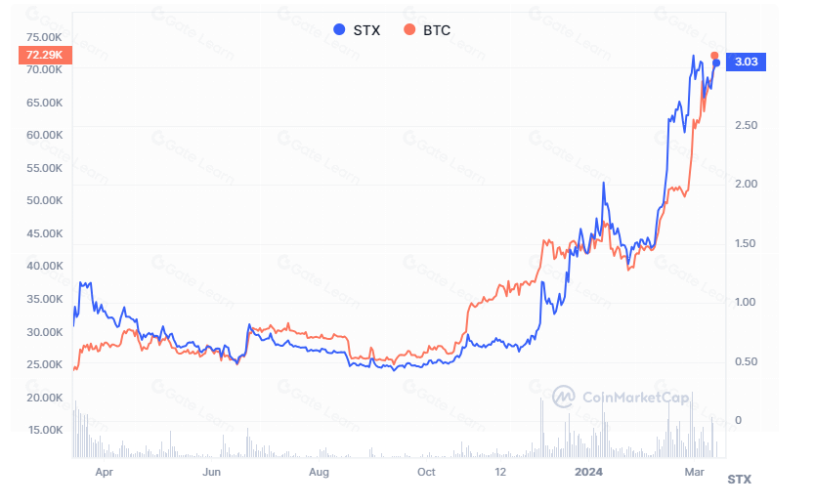The width and height of the screenshot is (815, 504).
Task: Click the 2.00 right axis value
Action: pos(746,184)
